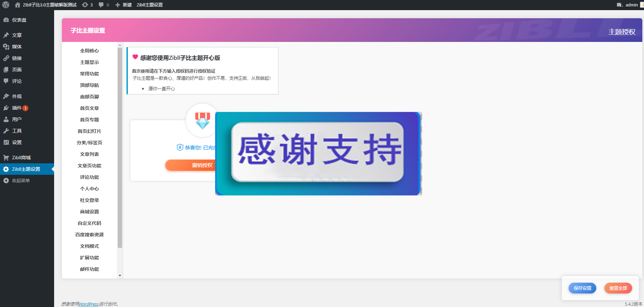The width and height of the screenshot is (644, 307).
Task: Select 扩展功能 settings tab
Action: point(89,258)
